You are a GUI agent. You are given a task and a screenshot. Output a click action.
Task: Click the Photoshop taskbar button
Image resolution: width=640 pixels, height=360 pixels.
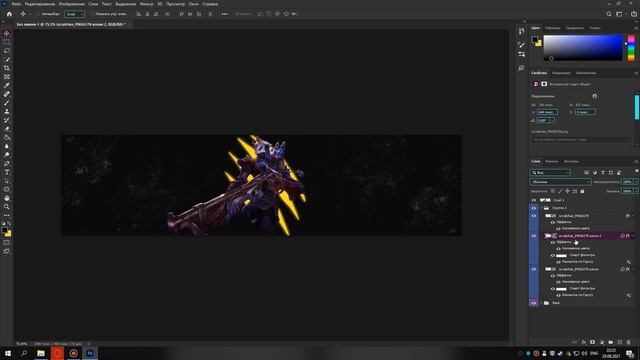click(x=90, y=353)
